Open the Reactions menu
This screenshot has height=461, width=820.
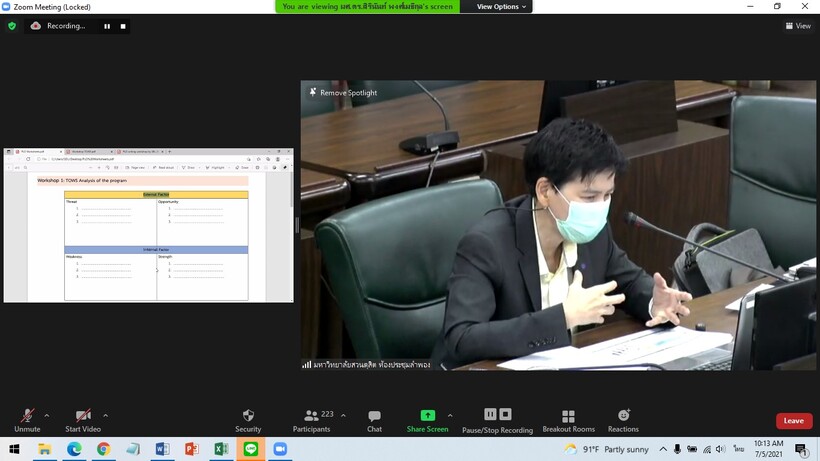point(623,420)
